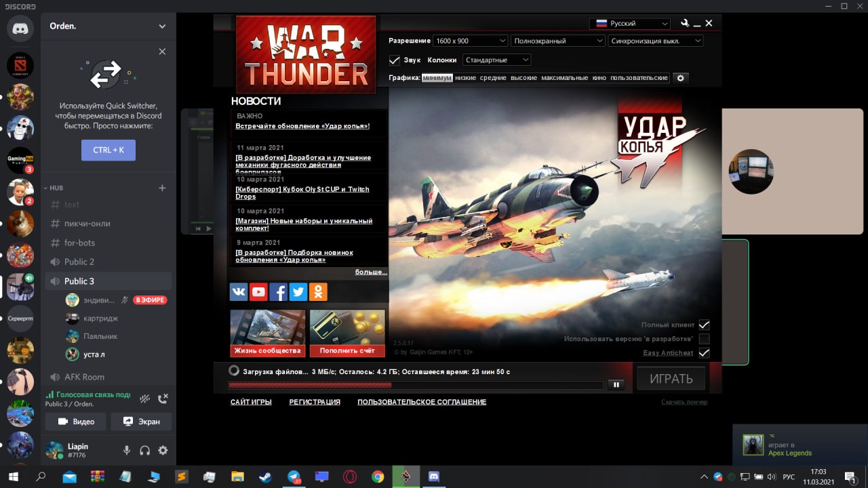Close the Quick Switcher tip

[162, 52]
